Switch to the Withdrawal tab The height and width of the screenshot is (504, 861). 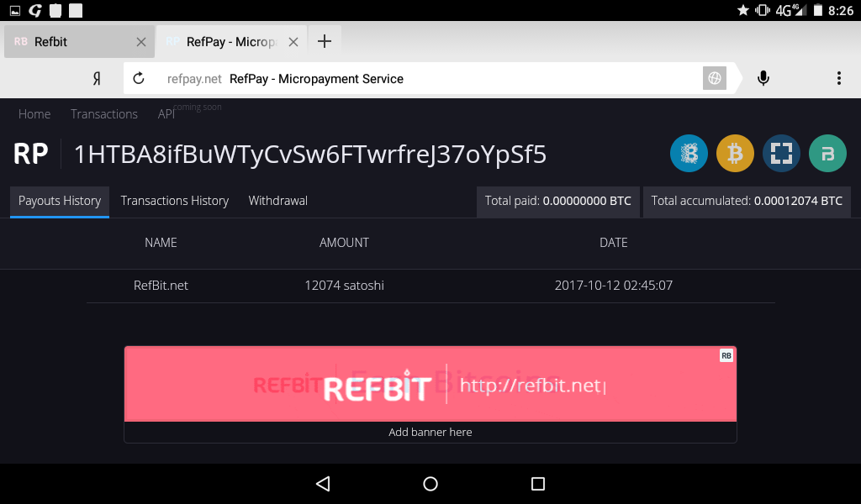click(277, 201)
